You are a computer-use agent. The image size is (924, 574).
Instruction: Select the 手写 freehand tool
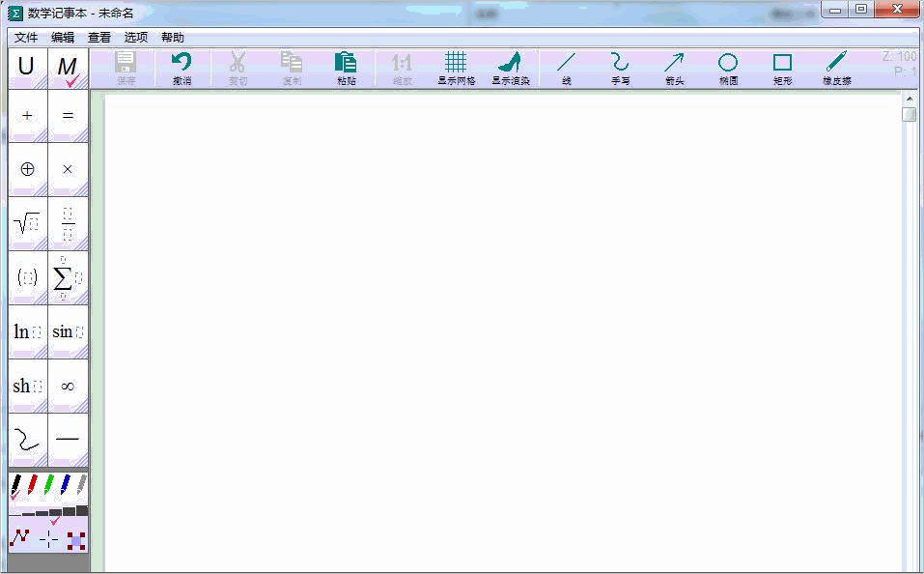(x=620, y=68)
